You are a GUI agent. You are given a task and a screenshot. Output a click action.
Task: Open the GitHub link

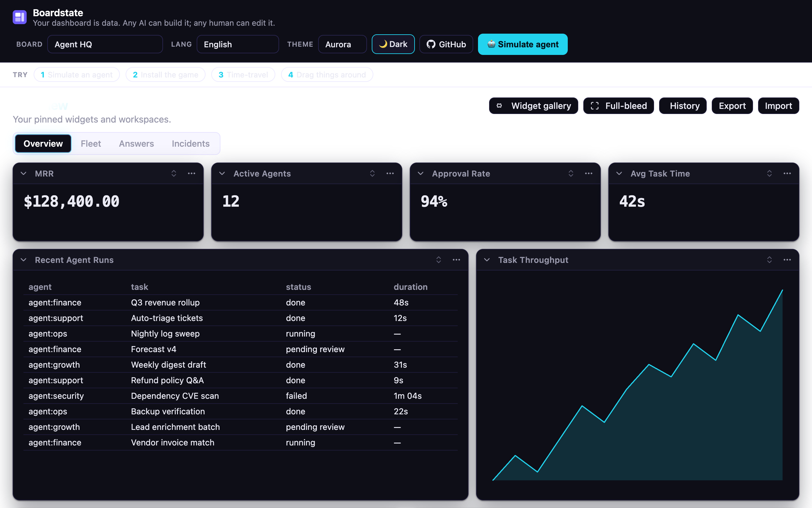coord(446,44)
